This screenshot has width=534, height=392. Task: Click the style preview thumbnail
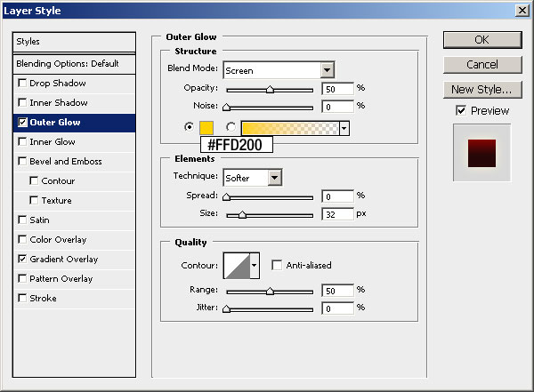click(x=481, y=153)
